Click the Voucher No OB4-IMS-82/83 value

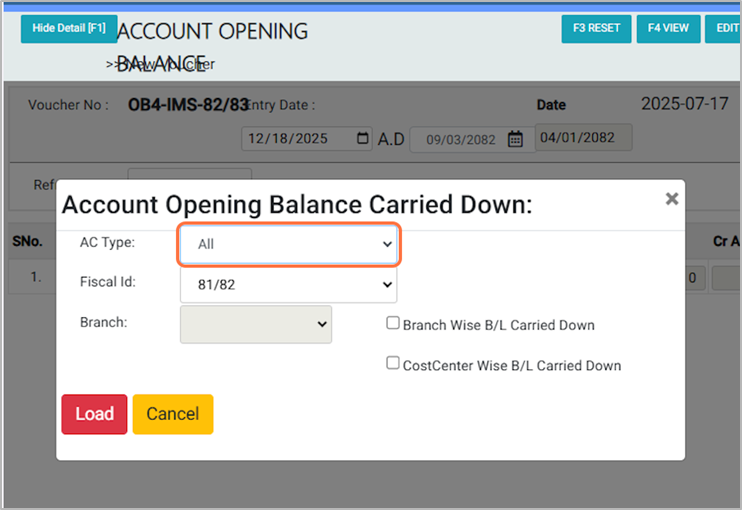pos(188,104)
